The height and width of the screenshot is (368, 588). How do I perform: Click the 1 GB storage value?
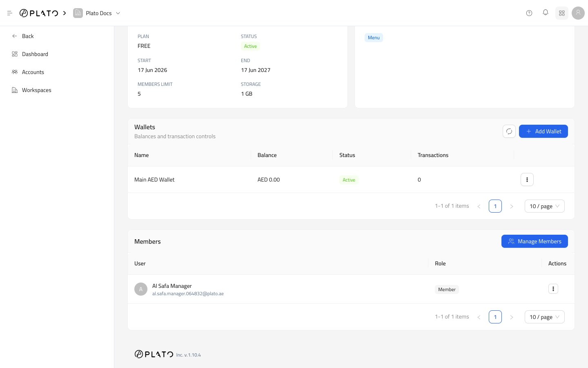click(247, 94)
